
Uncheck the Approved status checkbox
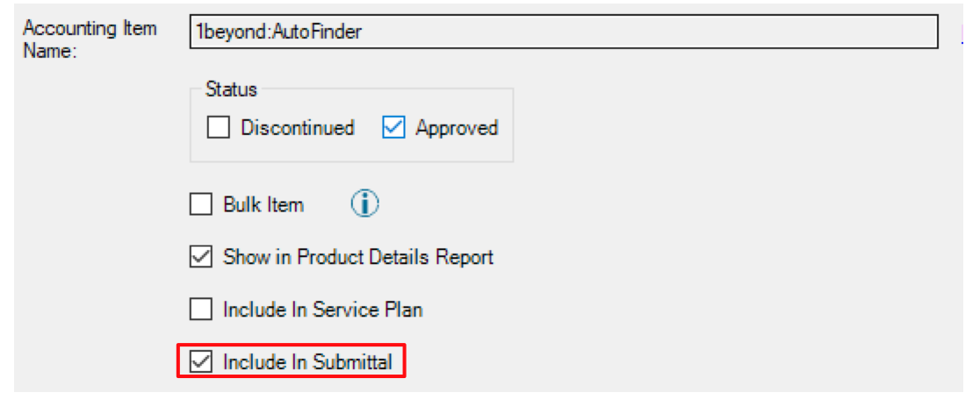(x=393, y=128)
